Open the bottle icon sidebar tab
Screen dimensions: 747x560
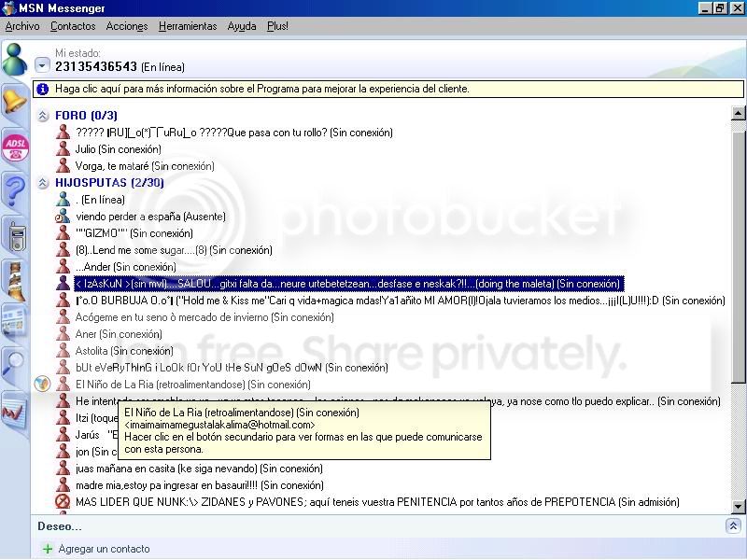click(16, 281)
